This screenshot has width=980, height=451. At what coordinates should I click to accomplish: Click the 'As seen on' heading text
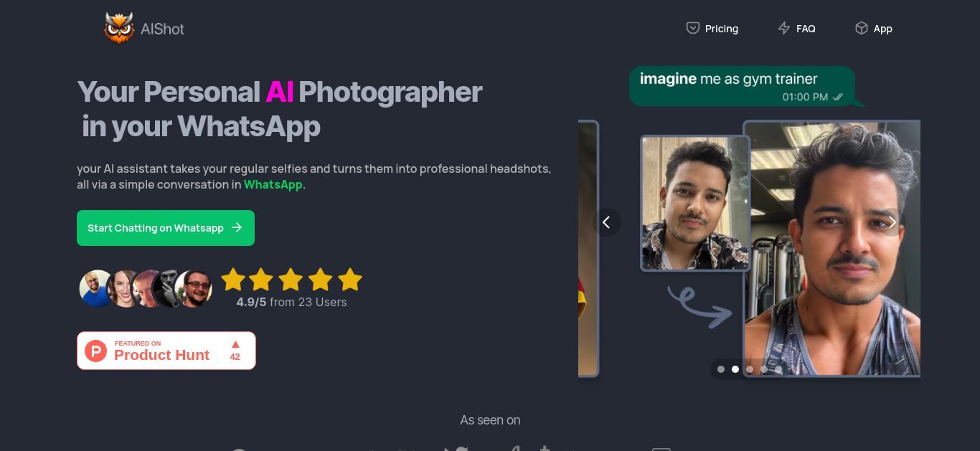(490, 420)
